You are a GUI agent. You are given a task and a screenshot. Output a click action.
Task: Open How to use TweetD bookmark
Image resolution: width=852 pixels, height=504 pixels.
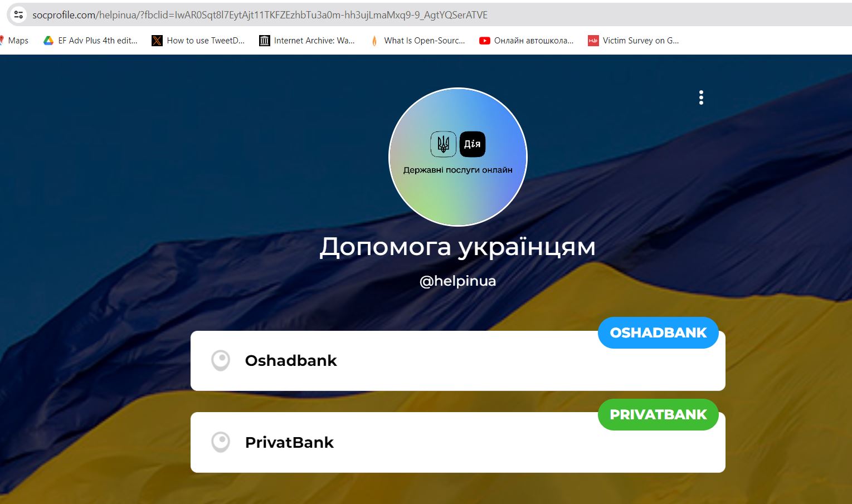pos(198,41)
